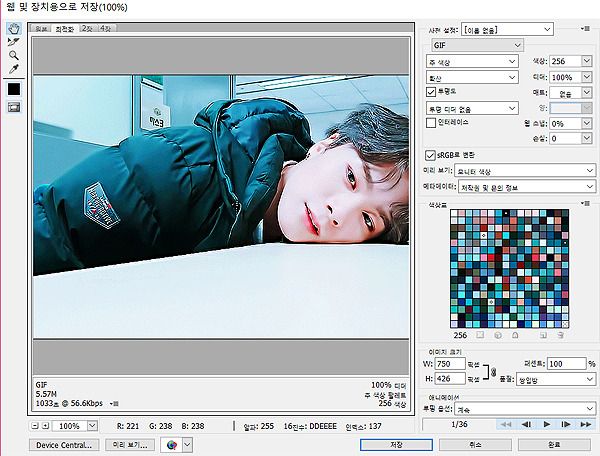This screenshot has height=456, width=600.
Task: Click the lock selected color icon
Action: [x=515, y=335]
